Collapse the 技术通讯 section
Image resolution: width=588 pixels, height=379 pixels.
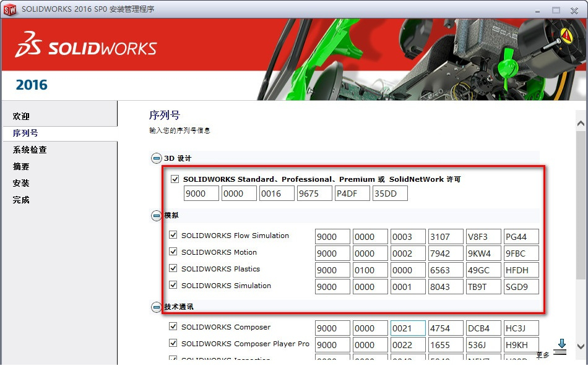pyautogui.click(x=157, y=307)
